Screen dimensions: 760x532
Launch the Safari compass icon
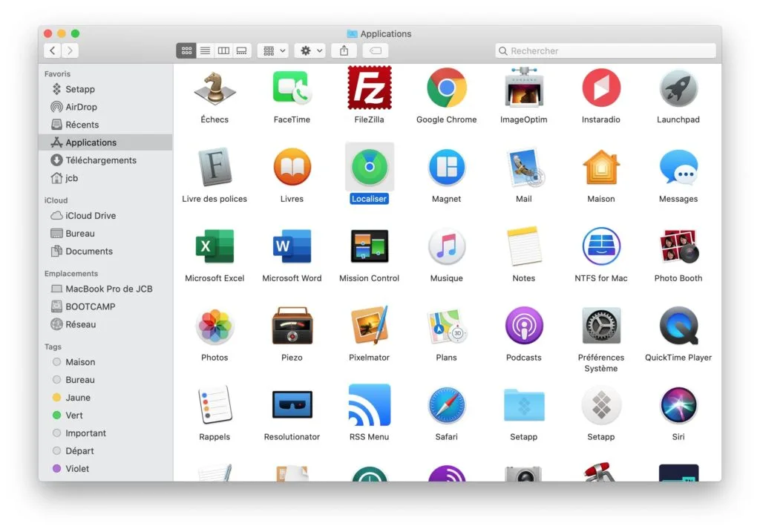(x=446, y=404)
